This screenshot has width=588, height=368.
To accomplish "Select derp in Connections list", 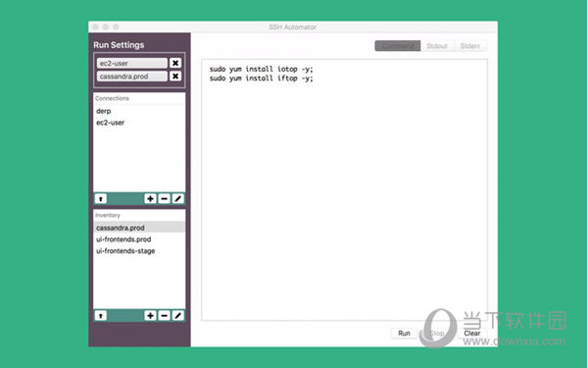I will (x=139, y=111).
